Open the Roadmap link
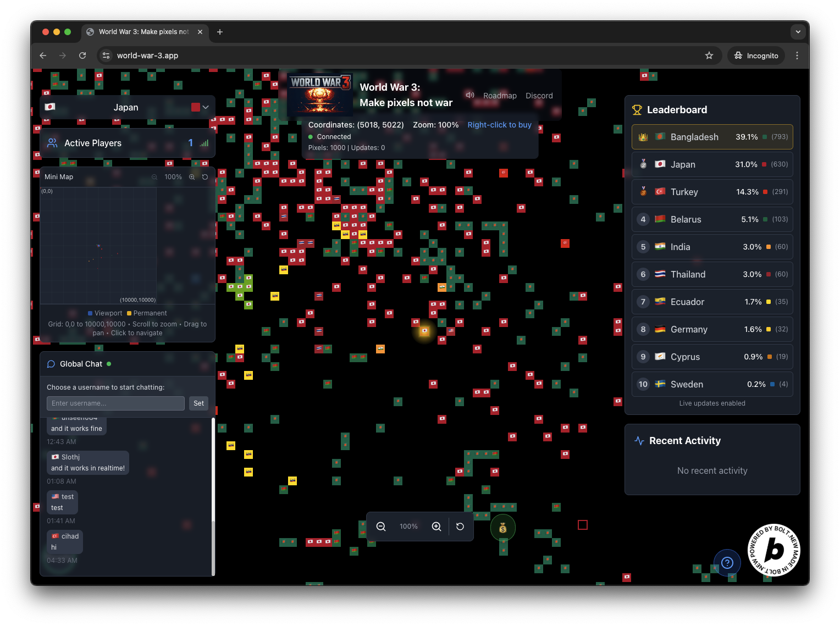The image size is (840, 626). (500, 96)
